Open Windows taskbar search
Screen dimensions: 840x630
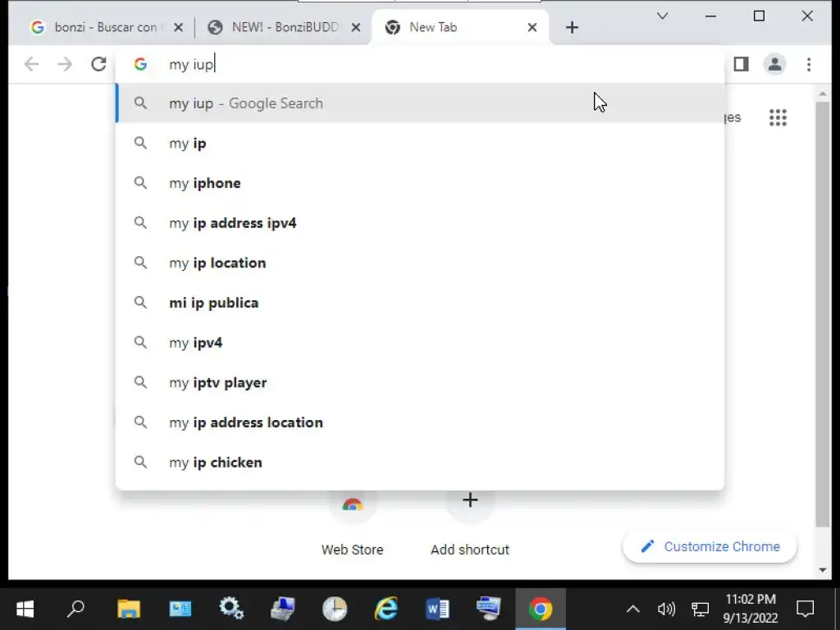tap(75, 609)
